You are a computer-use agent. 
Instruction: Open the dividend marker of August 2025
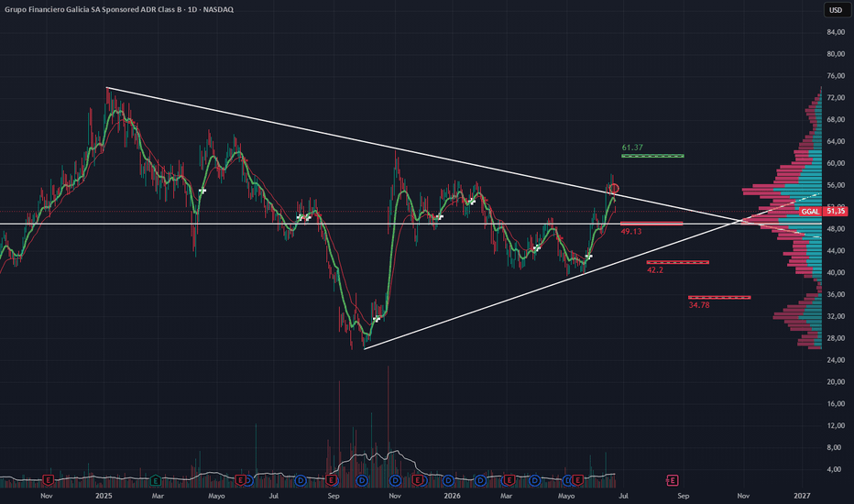point(301,480)
